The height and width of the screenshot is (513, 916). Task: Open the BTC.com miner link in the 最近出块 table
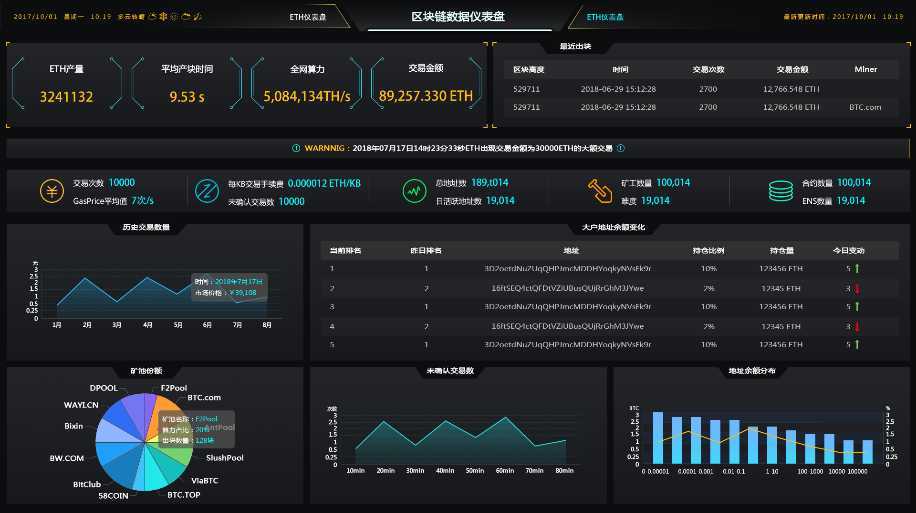[x=865, y=107]
